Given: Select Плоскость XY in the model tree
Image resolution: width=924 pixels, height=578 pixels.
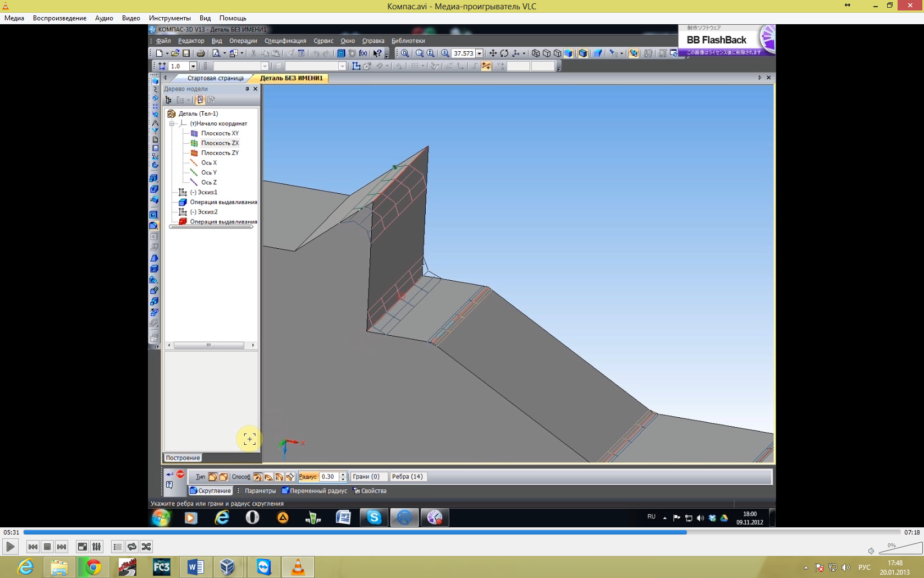Looking at the screenshot, I should (x=219, y=133).
